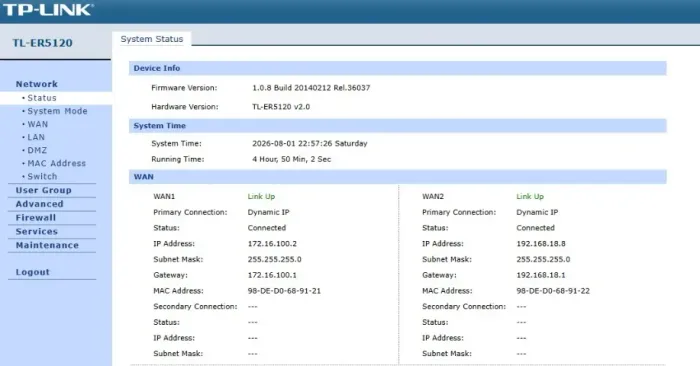Log out using the Logout link

(33, 272)
